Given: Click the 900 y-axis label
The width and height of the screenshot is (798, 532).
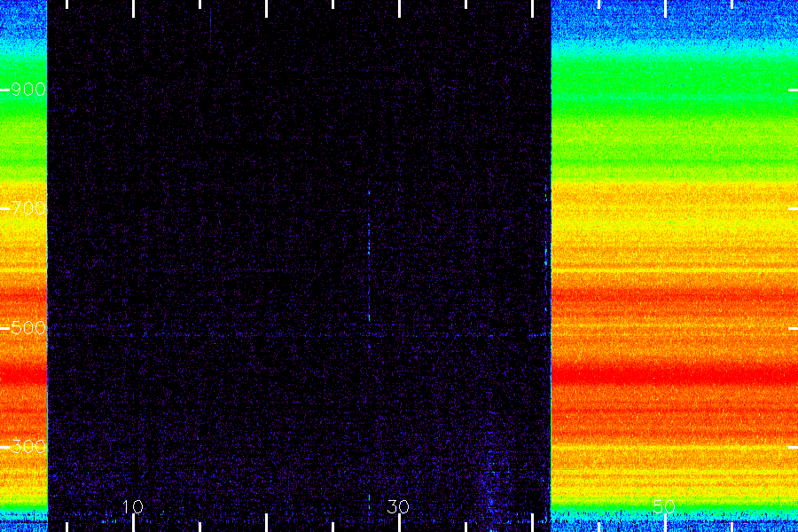Looking at the screenshot, I should click(28, 90).
